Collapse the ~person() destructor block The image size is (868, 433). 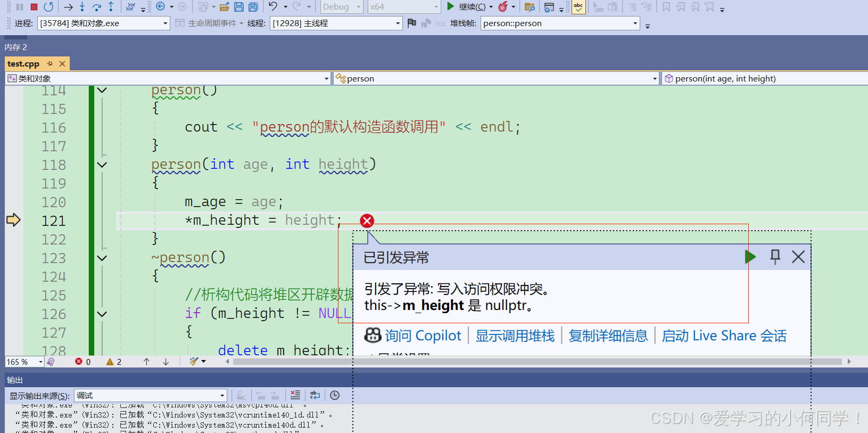click(x=102, y=258)
